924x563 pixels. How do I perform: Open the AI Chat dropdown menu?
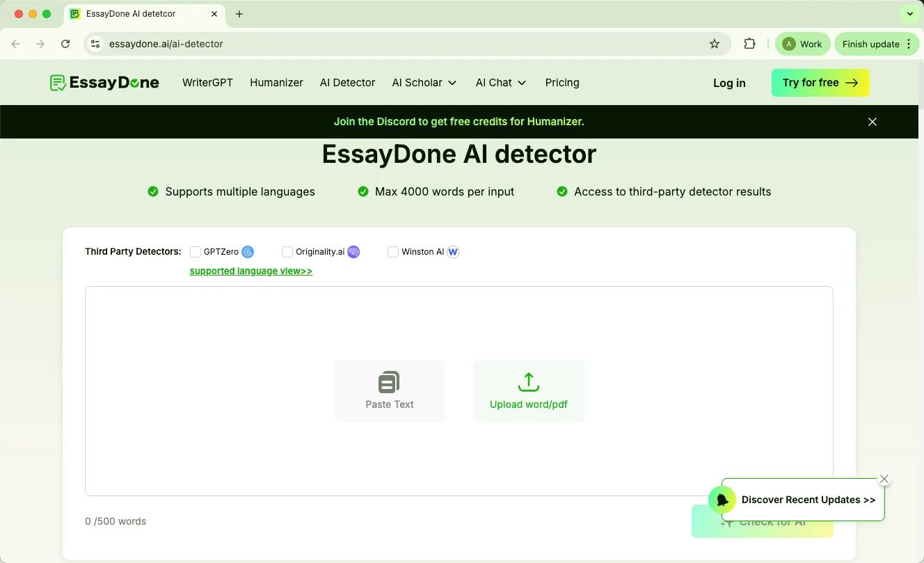(520, 83)
